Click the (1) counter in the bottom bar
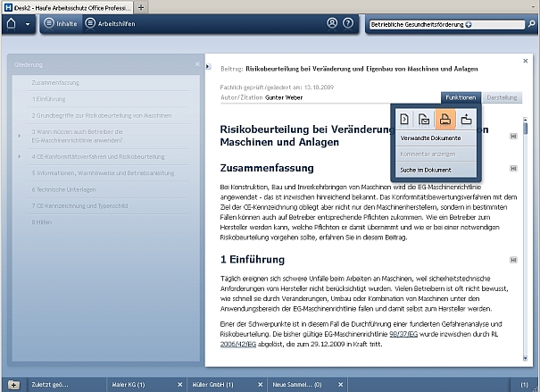 [x=524, y=385]
